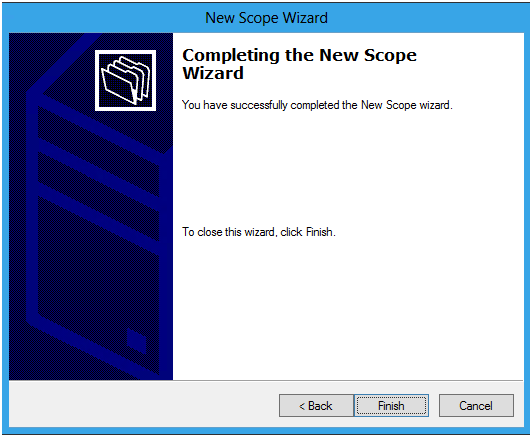532x437 pixels.
Task: Click the separator line above the button row
Action: 266,380
